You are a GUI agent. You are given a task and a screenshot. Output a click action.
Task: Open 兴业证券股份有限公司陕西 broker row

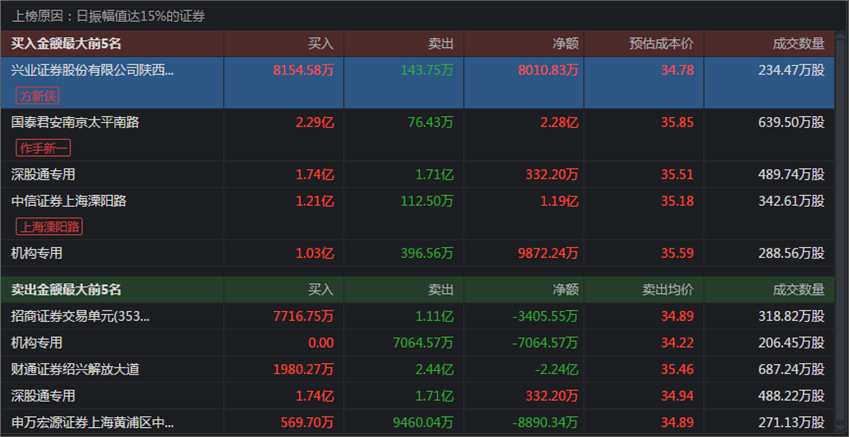(x=92, y=70)
